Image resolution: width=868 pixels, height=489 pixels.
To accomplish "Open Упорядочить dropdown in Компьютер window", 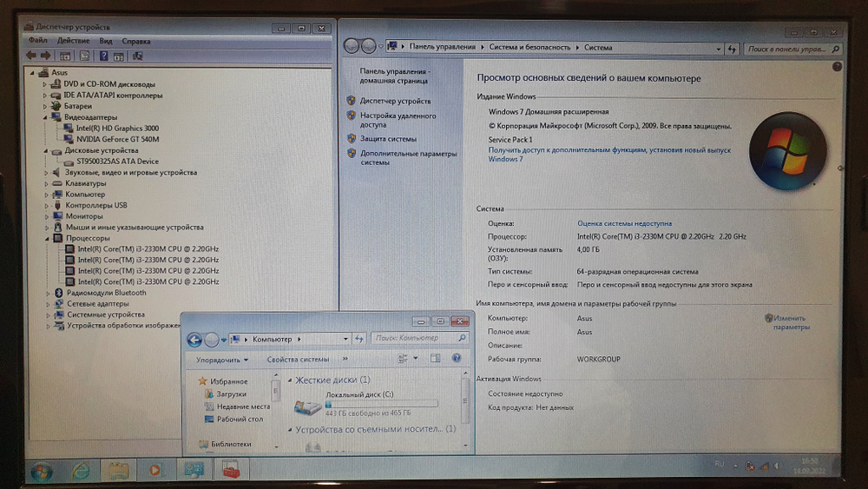I will point(222,360).
